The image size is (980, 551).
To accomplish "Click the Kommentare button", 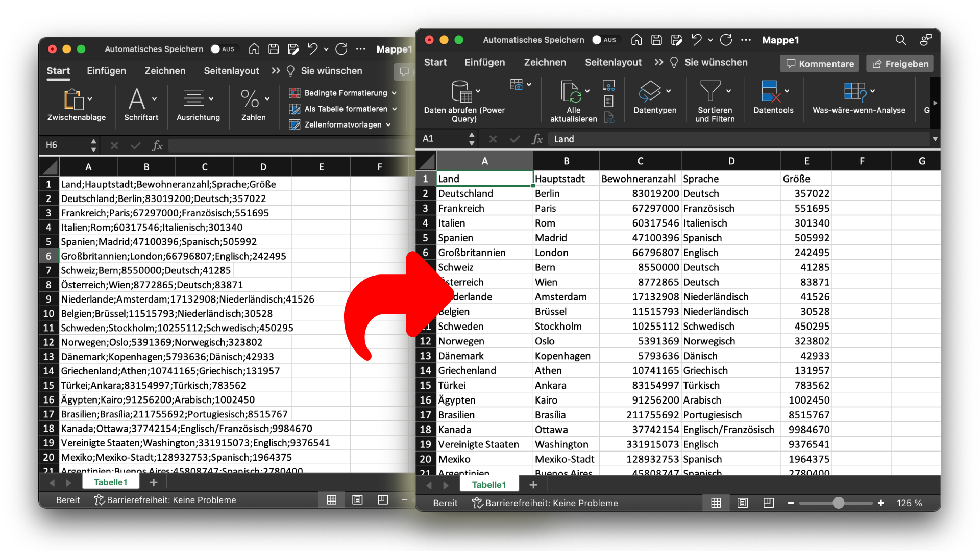I will click(x=820, y=64).
